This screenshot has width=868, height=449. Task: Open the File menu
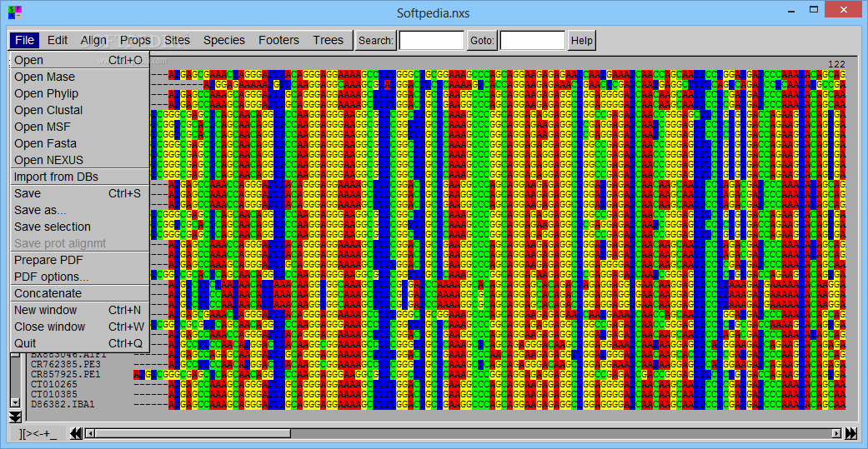coord(25,40)
